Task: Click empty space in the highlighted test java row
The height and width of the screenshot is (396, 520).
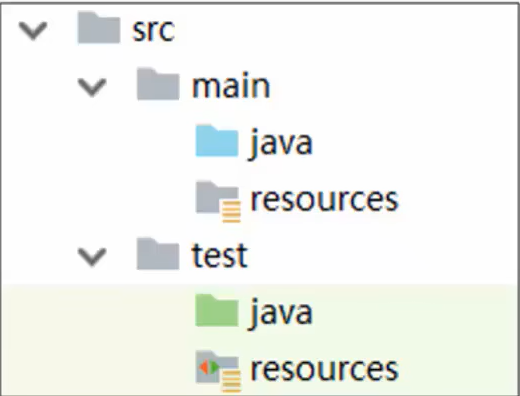Action: tap(417, 312)
